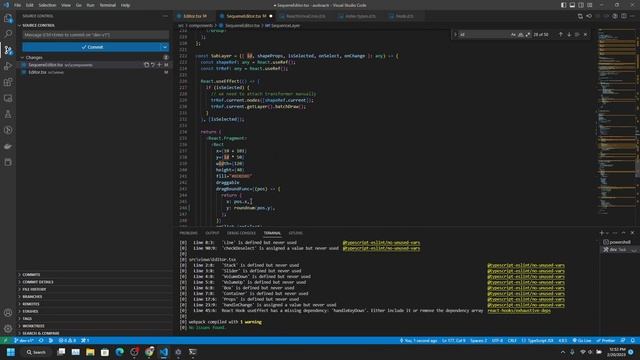Toggle Panel layout icon in title bar
Screen dimensions: 640x360
(x=572, y=5)
